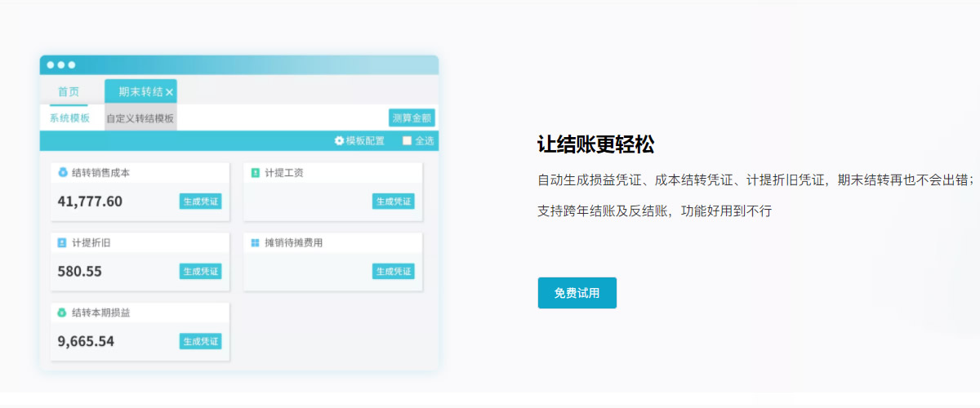Open the 系统模板 sub-tab
This screenshot has height=408, width=980.
coord(69,118)
